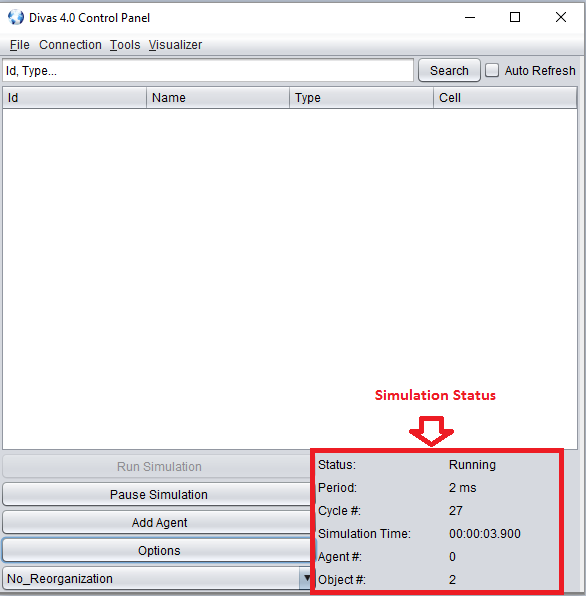586x596 pixels.
Task: Enable the Auto Refresh checkbox
Action: coord(492,70)
